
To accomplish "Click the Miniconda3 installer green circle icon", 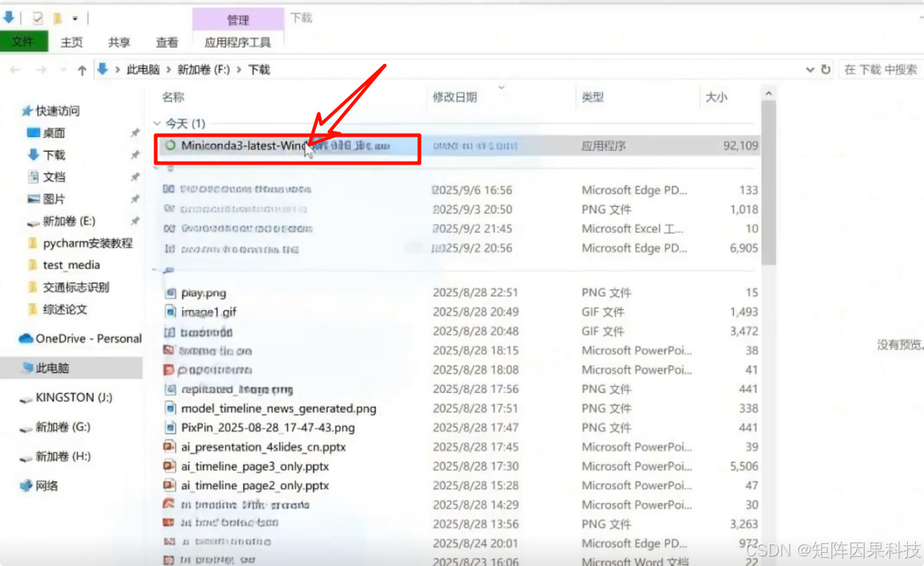I will [170, 146].
